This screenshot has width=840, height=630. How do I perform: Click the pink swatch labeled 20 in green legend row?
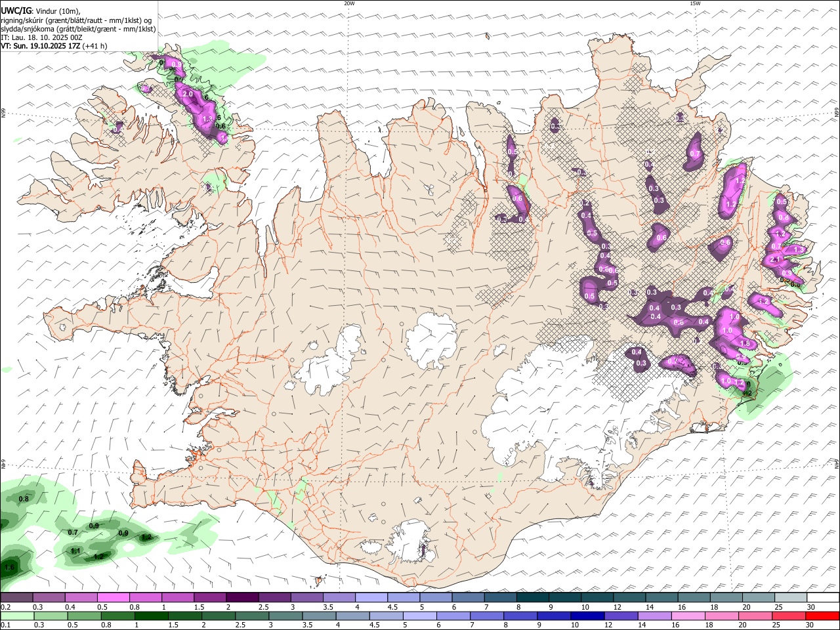point(755,616)
